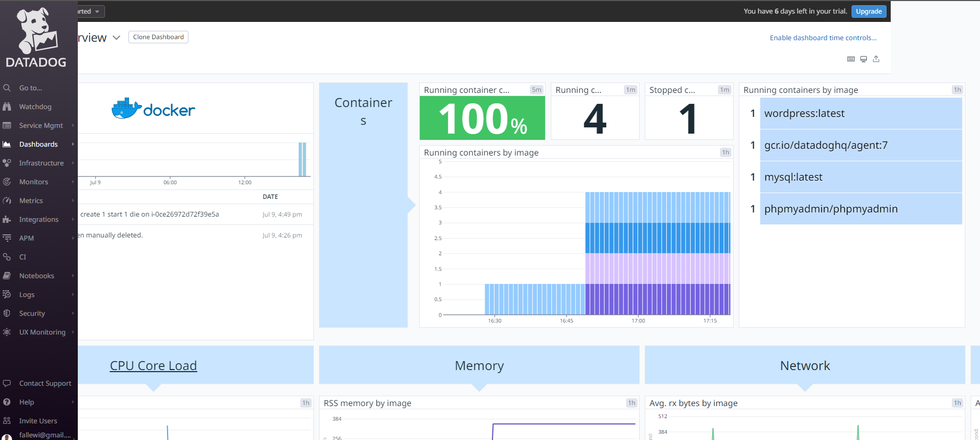This screenshot has width=980, height=440.
Task: Select Metrics in the sidebar
Action: click(x=31, y=200)
